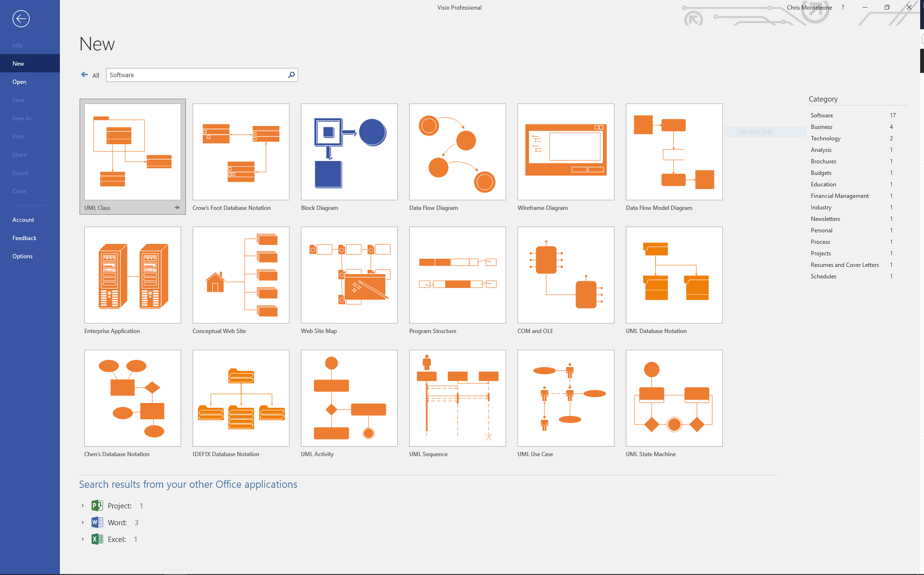Open the Wireframe Diagram template
This screenshot has height=575, width=924.
[566, 152]
